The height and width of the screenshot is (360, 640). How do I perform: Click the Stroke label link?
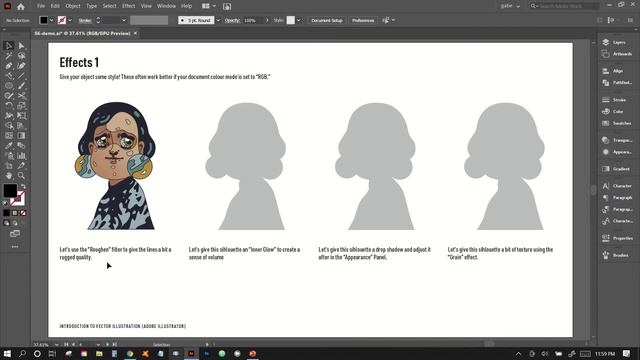(85, 20)
